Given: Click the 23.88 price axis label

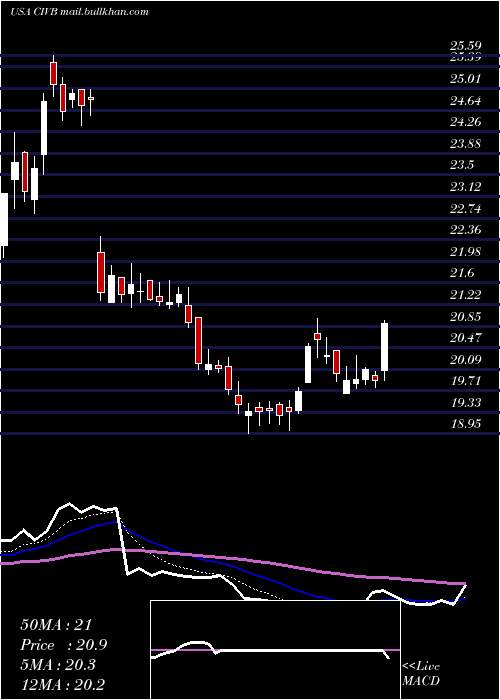Looking at the screenshot, I should click(x=466, y=144).
